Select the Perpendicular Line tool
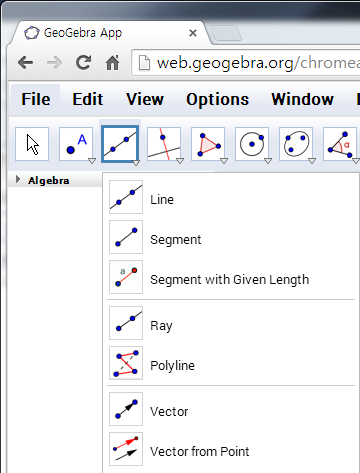 tap(164, 144)
